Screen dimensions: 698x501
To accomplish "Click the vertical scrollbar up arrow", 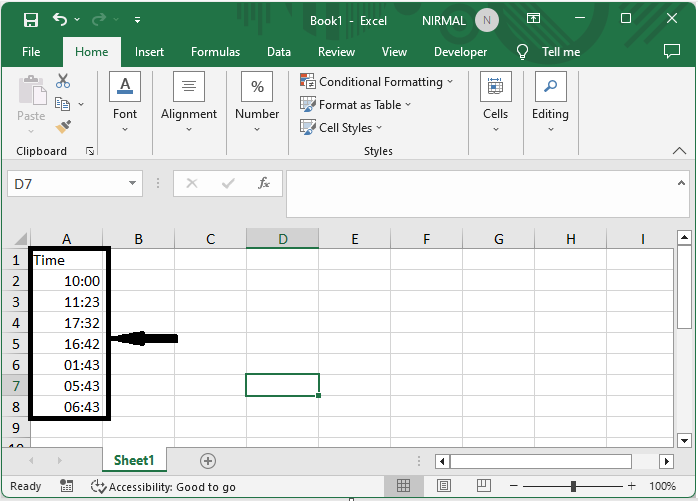I will point(685,238).
